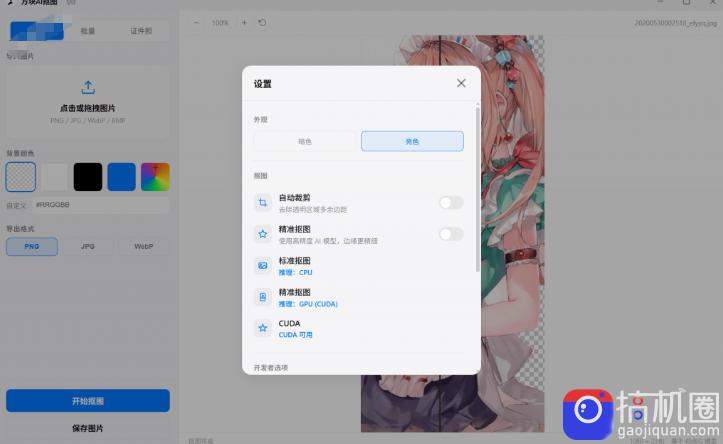Select PNG export format

(32, 246)
